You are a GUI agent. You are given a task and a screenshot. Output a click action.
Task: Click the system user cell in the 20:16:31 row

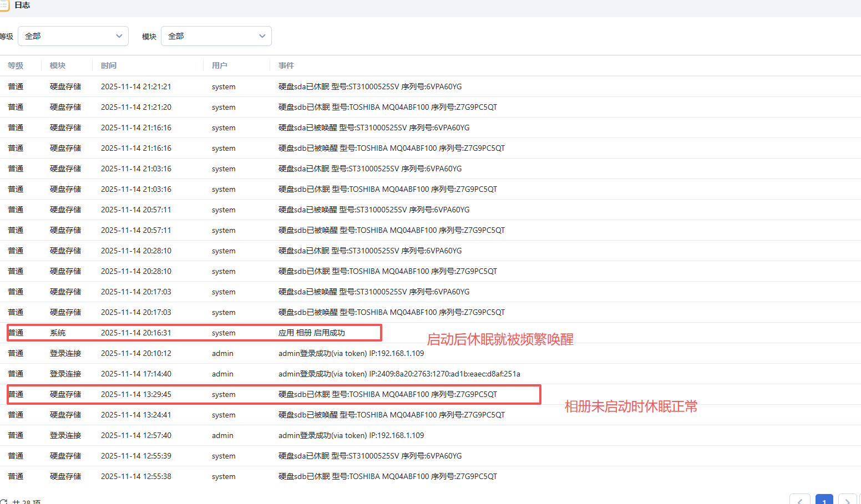(224, 333)
